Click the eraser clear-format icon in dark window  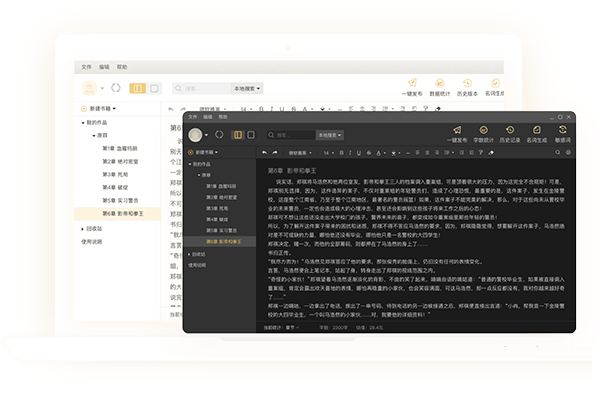491,153
